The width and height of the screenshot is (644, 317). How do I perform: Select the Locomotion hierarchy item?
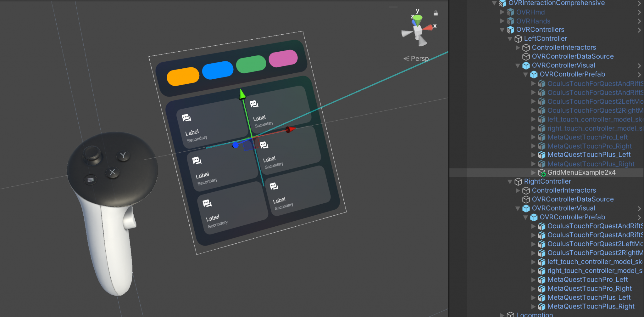[x=534, y=314]
